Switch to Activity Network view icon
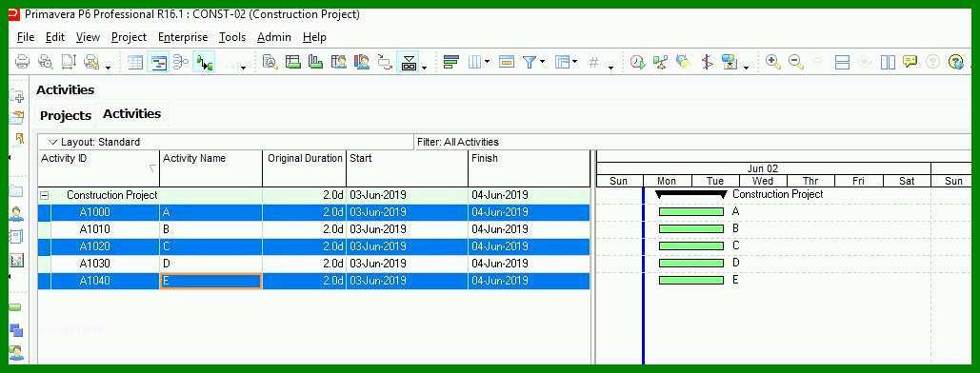This screenshot has height=373, width=980. click(181, 62)
